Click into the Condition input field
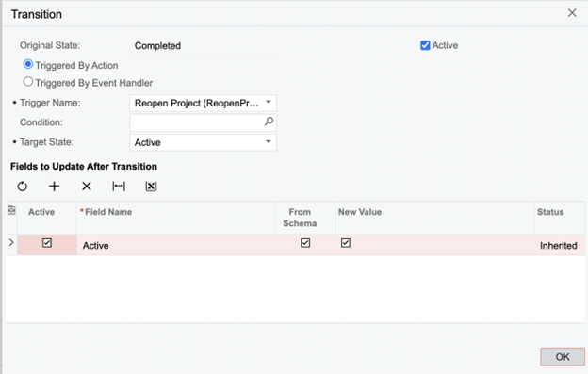The width and height of the screenshot is (588, 374). click(197, 122)
